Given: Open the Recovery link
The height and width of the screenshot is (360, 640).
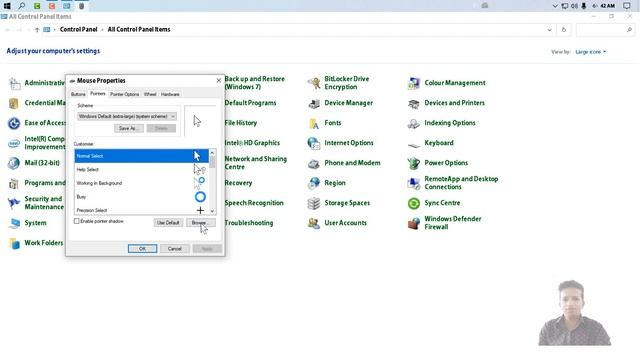Looking at the screenshot, I should point(238,183).
